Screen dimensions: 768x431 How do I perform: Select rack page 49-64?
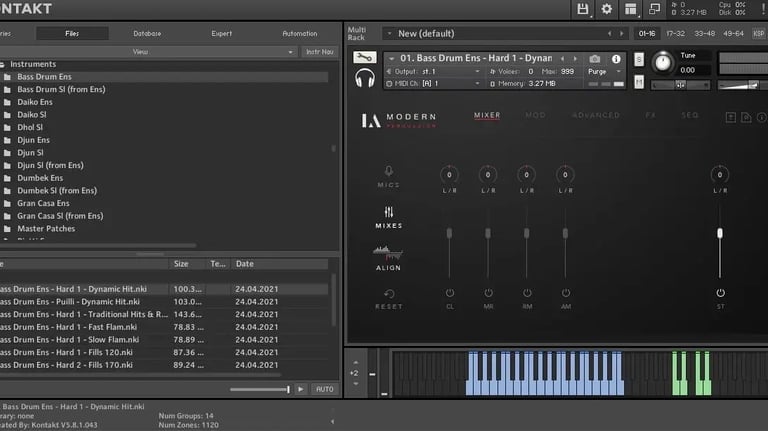733,34
